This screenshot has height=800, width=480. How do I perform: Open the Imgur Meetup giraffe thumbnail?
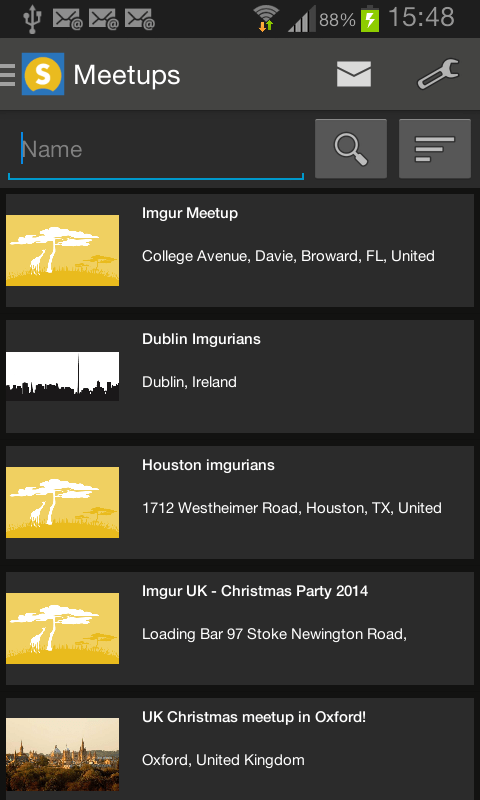(62, 250)
